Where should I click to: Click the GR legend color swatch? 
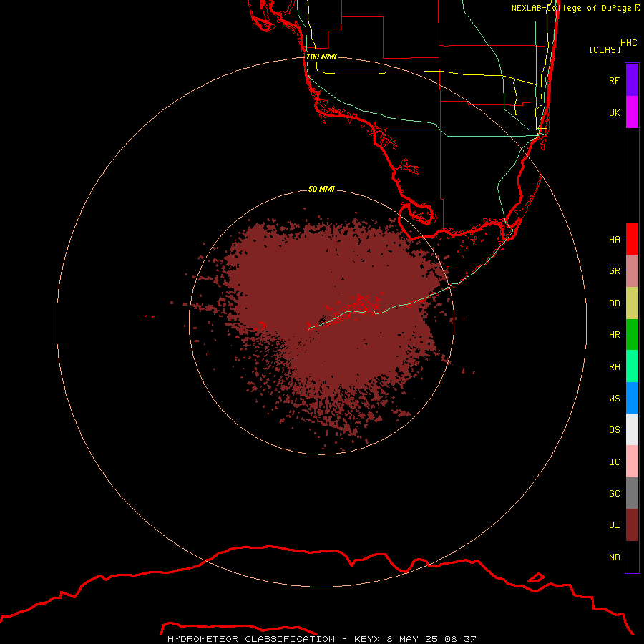tap(632, 271)
